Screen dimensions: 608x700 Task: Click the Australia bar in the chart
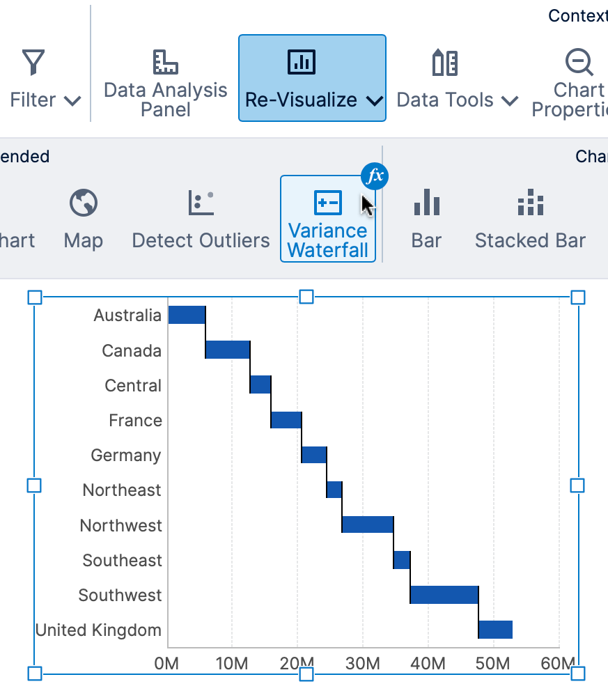point(186,314)
